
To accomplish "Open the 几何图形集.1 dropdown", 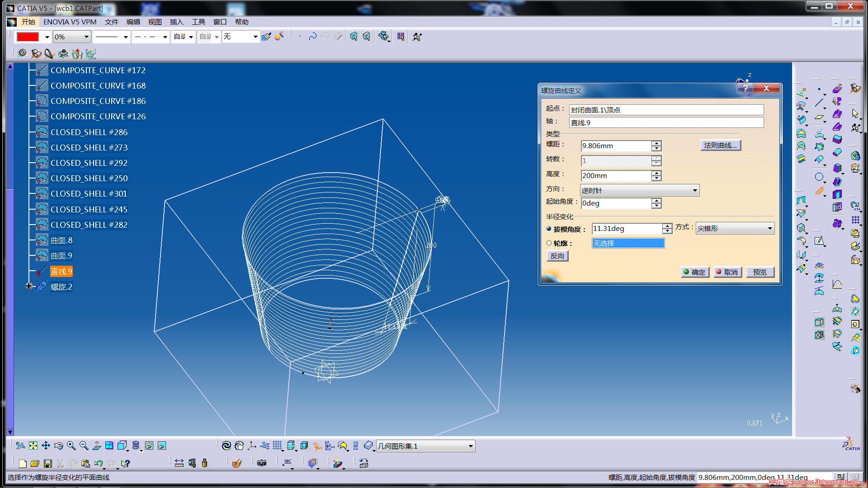I will [425, 446].
